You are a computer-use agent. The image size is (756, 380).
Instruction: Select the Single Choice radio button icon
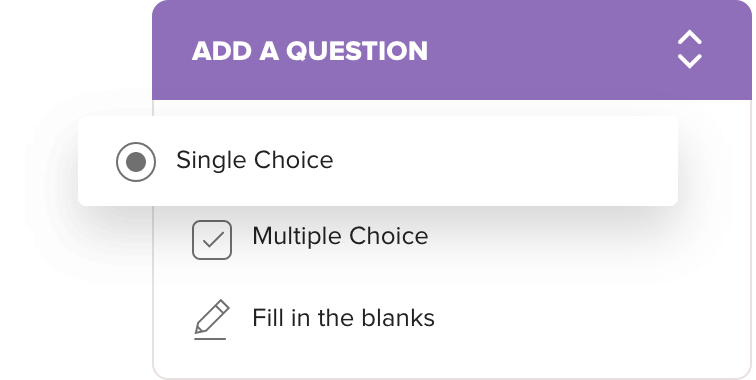click(x=136, y=162)
